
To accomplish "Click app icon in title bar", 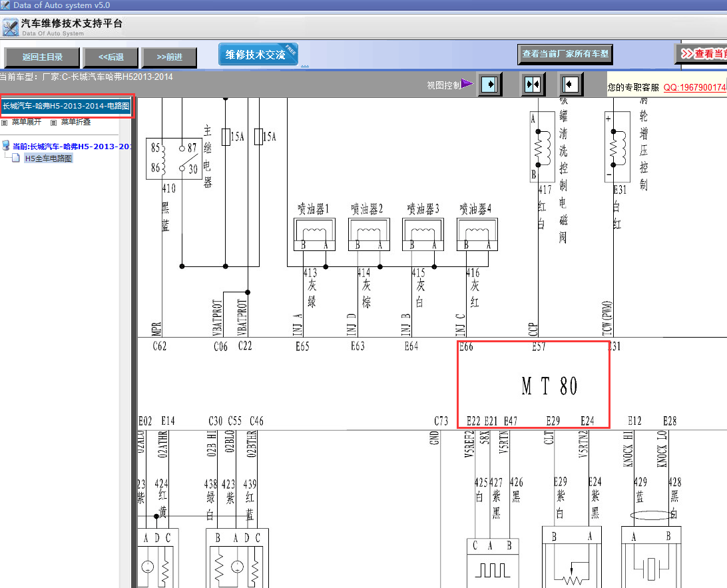I will coord(5,5).
